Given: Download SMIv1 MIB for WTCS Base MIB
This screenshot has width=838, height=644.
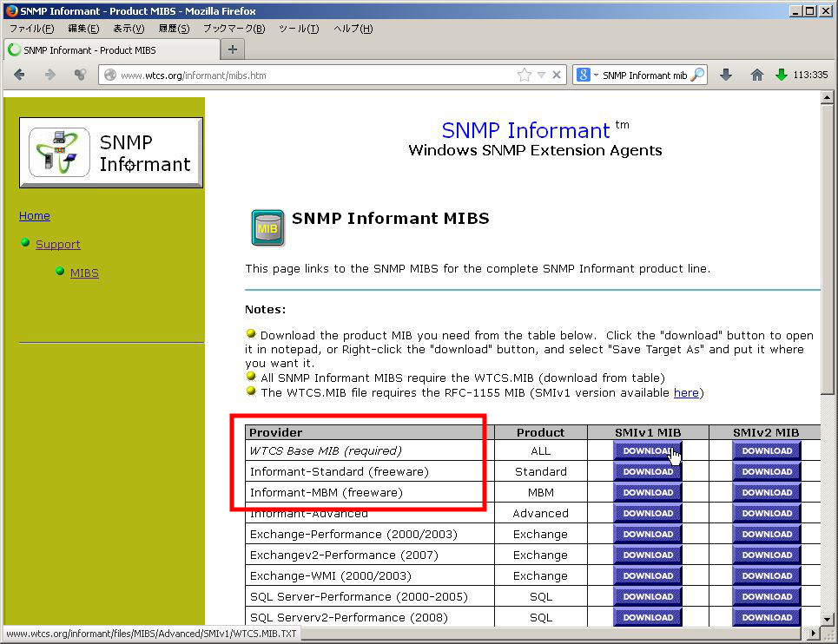Looking at the screenshot, I should [648, 450].
